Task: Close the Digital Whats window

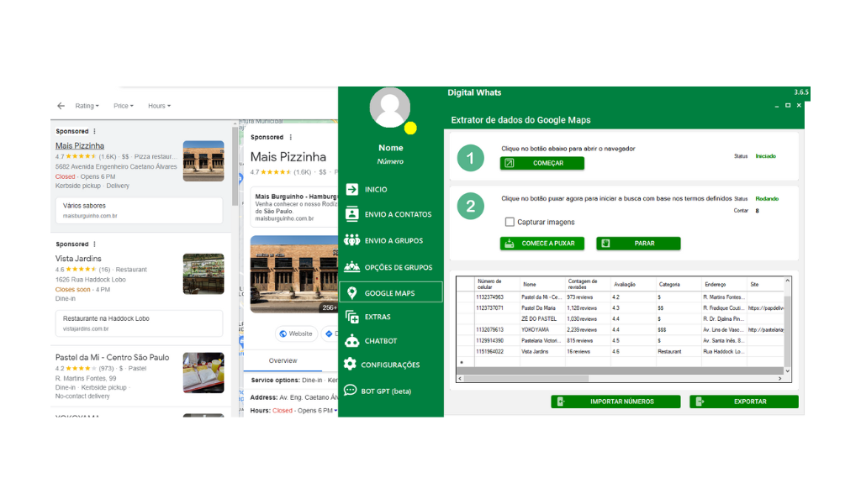Action: coord(799,105)
